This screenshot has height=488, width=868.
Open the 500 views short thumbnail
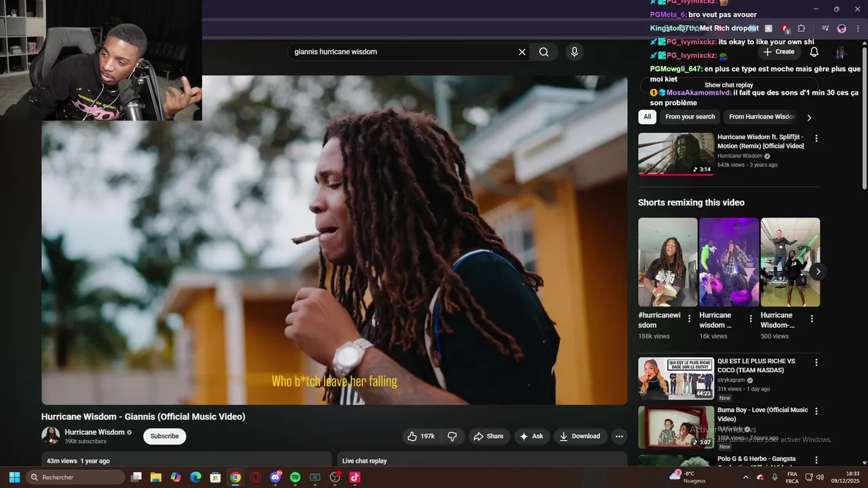click(791, 262)
